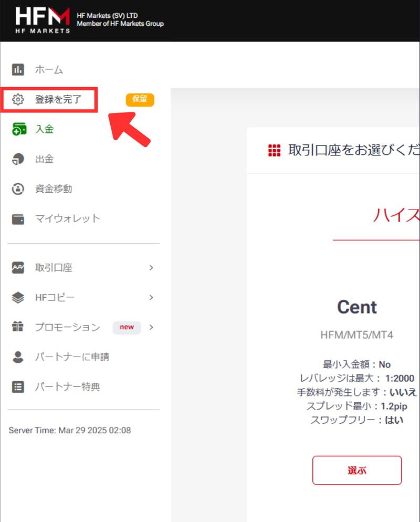Click the 取引口座をお選びください heading
The height and width of the screenshot is (522, 420).
pyautogui.click(x=354, y=150)
